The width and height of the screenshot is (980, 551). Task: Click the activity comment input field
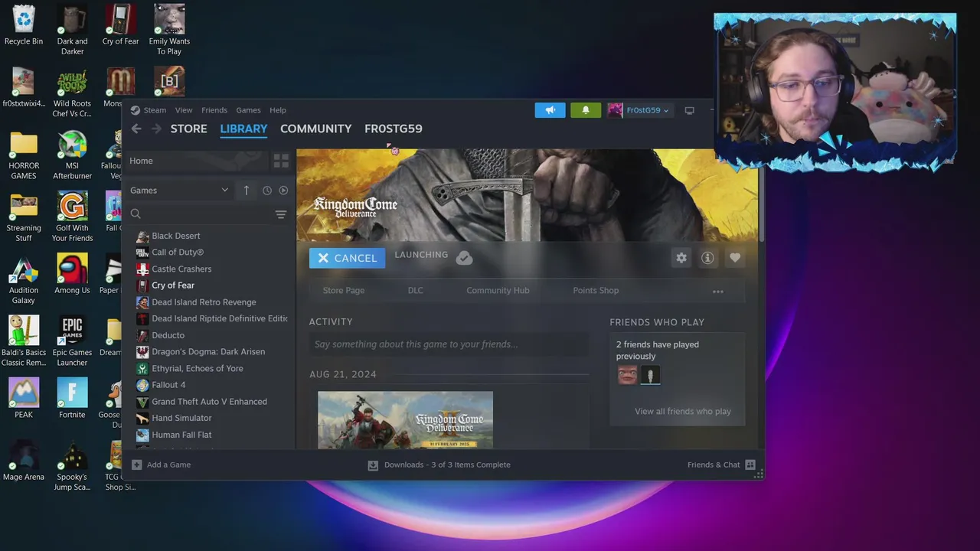point(449,344)
